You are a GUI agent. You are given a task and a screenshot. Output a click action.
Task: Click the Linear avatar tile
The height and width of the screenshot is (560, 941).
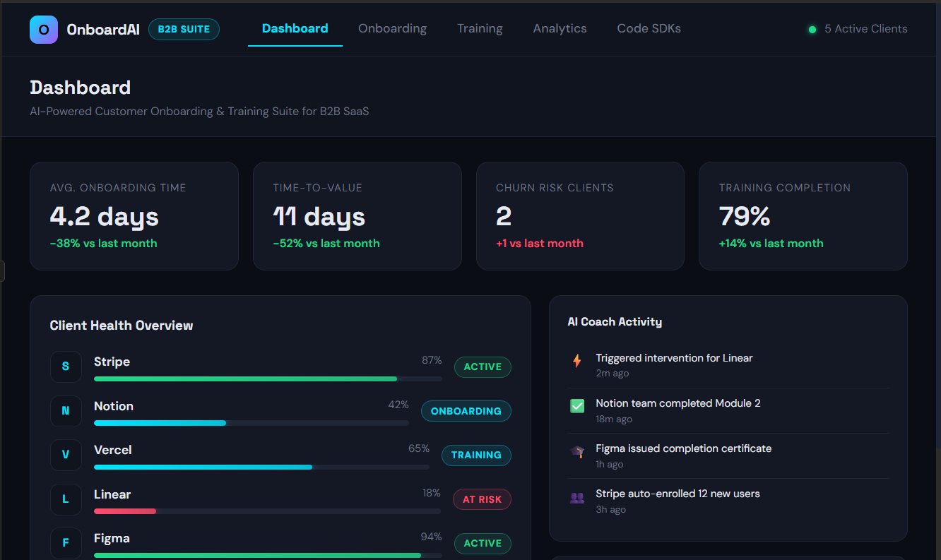66,499
